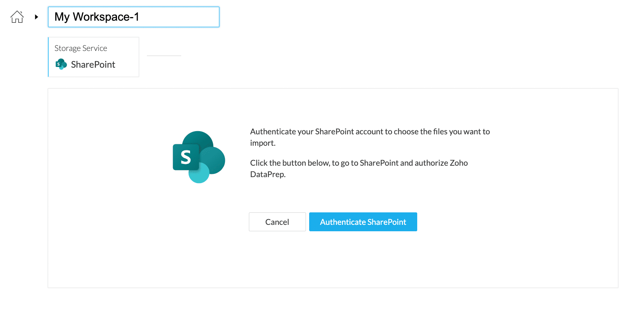The height and width of the screenshot is (315, 644).
Task: Select the Storage Service label
Action: (81, 48)
